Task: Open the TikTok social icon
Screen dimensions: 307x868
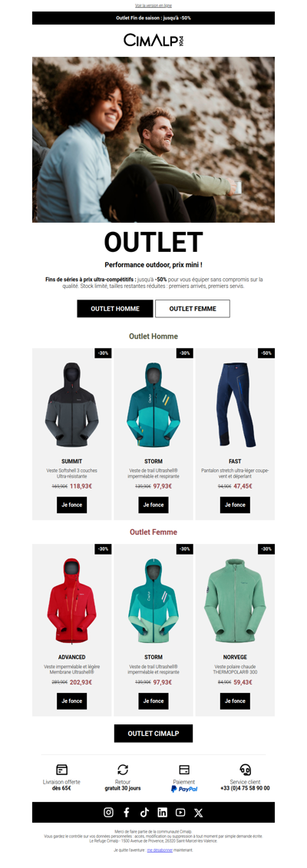Action: [144, 812]
